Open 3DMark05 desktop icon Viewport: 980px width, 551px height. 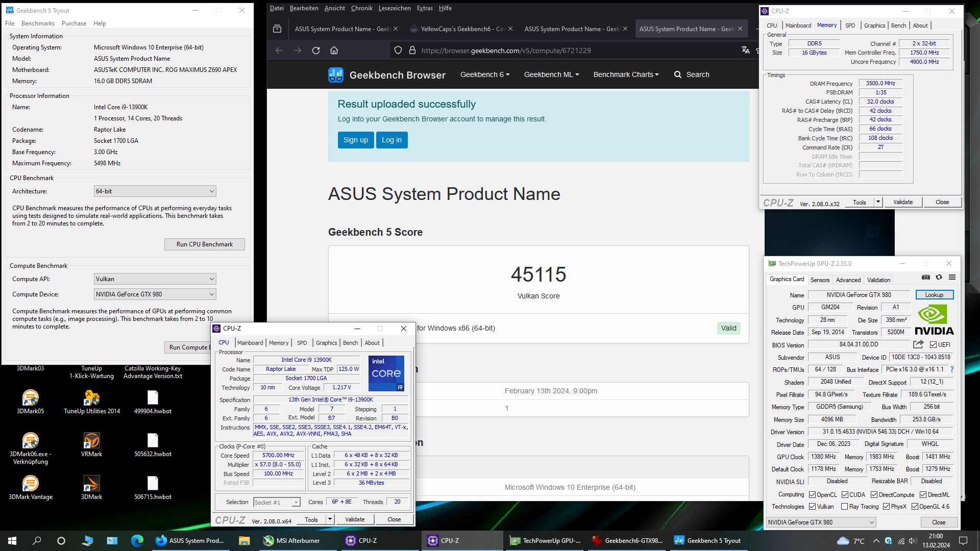point(30,402)
